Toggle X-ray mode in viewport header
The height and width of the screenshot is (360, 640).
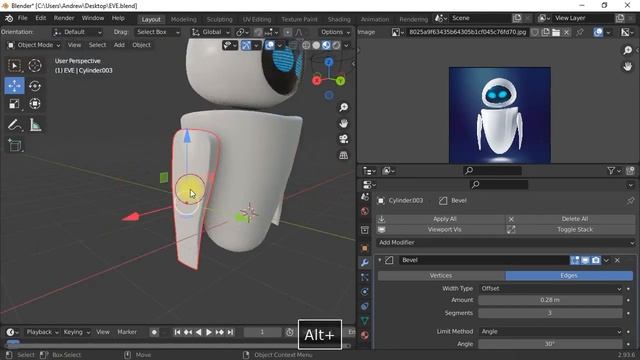tap(293, 45)
